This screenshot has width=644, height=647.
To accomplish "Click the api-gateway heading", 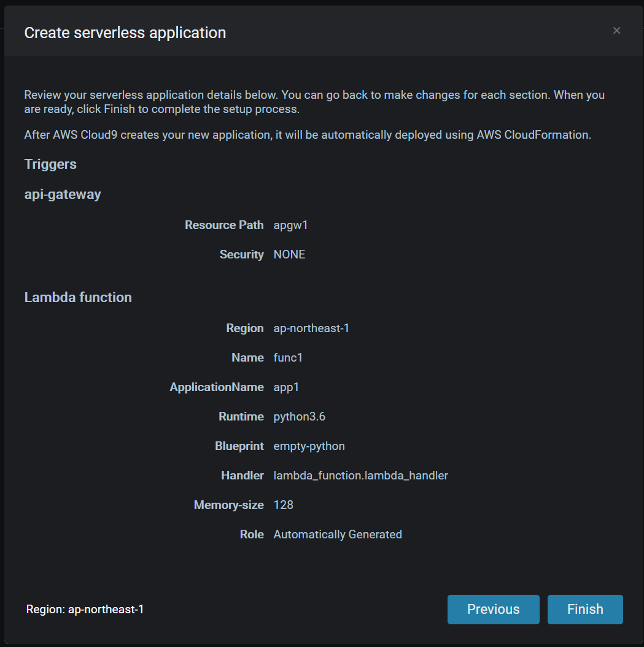I will [63, 195].
